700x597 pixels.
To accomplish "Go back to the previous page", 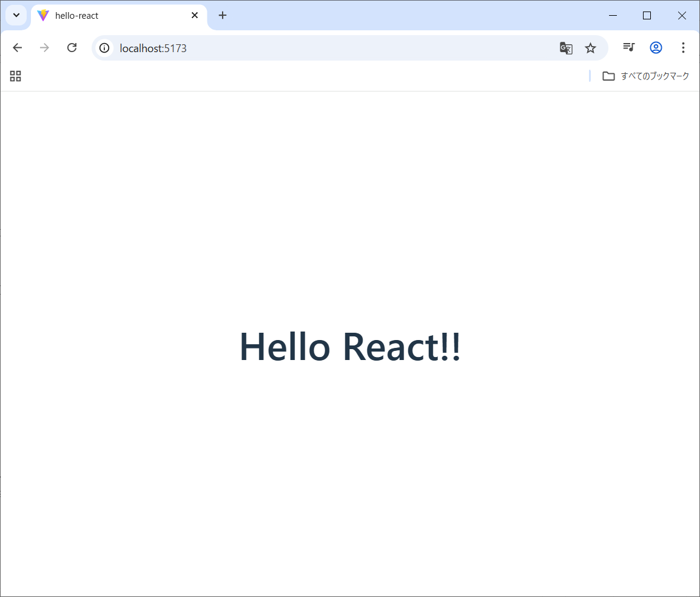I will pos(18,48).
